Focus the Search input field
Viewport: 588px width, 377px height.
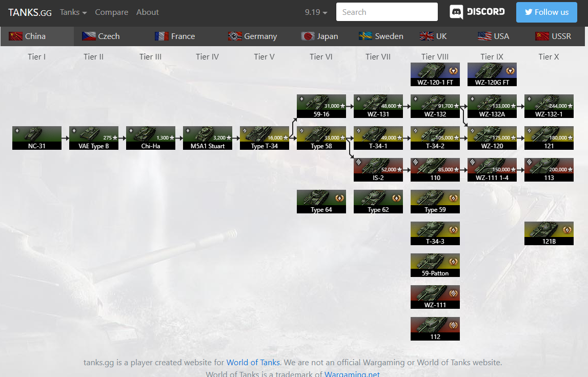pyautogui.click(x=387, y=12)
